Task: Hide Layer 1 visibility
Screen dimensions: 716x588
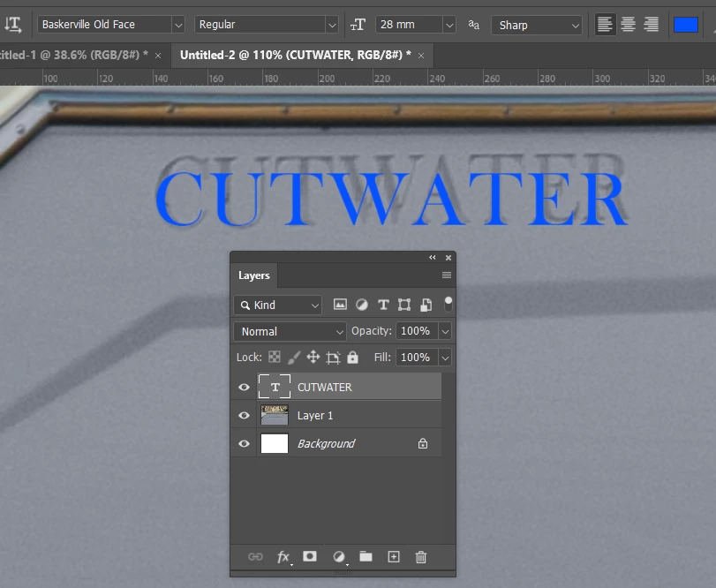Action: [244, 416]
